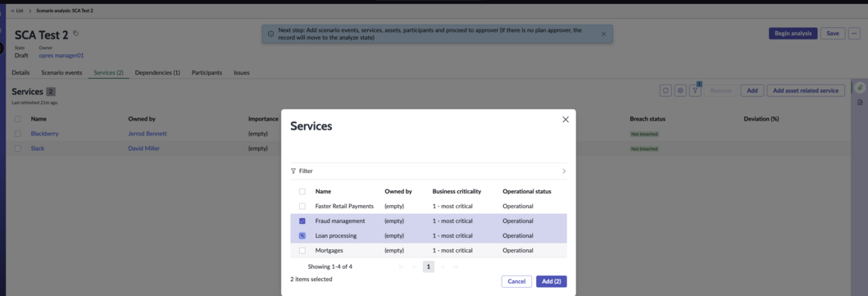Screen dimensions: 868x296
Task: Uncheck the Fraud management checkbox
Action: pos(302,221)
